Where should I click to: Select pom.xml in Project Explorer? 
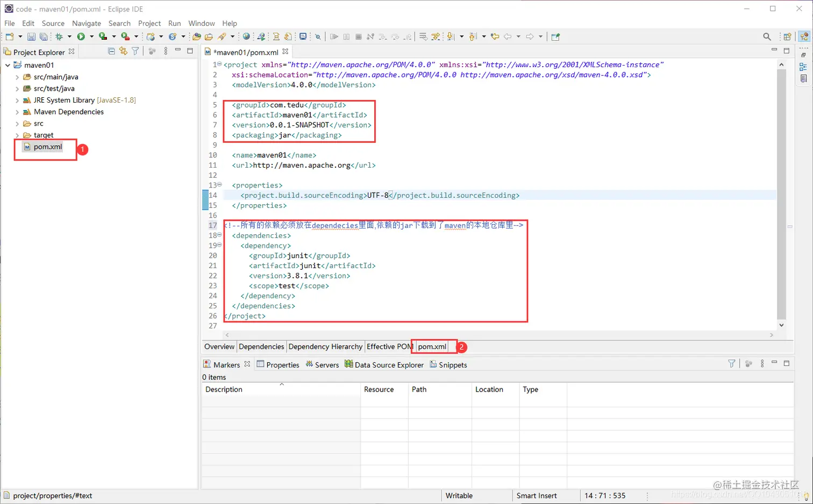(x=48, y=147)
